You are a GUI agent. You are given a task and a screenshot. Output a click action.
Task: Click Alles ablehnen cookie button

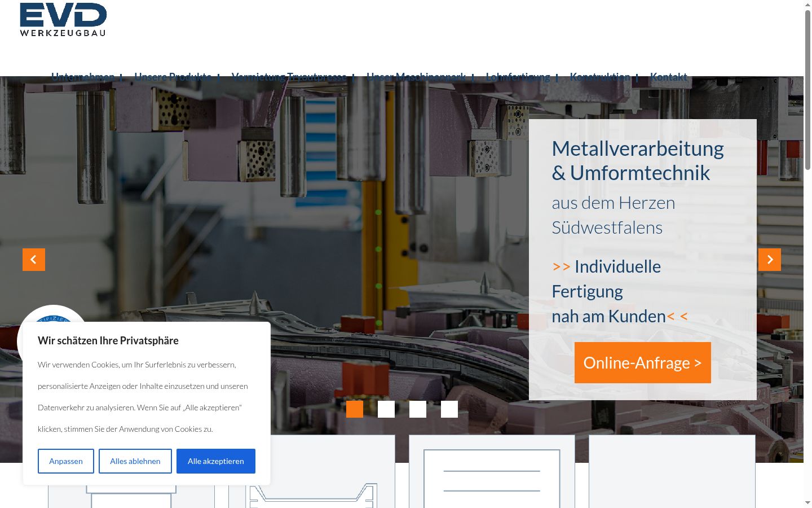tap(135, 461)
